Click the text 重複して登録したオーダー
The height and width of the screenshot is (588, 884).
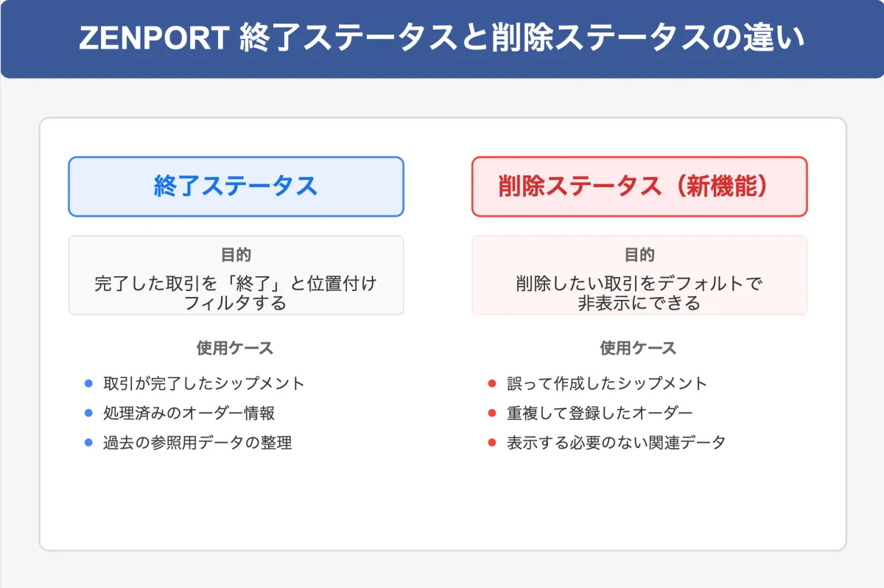(600, 413)
